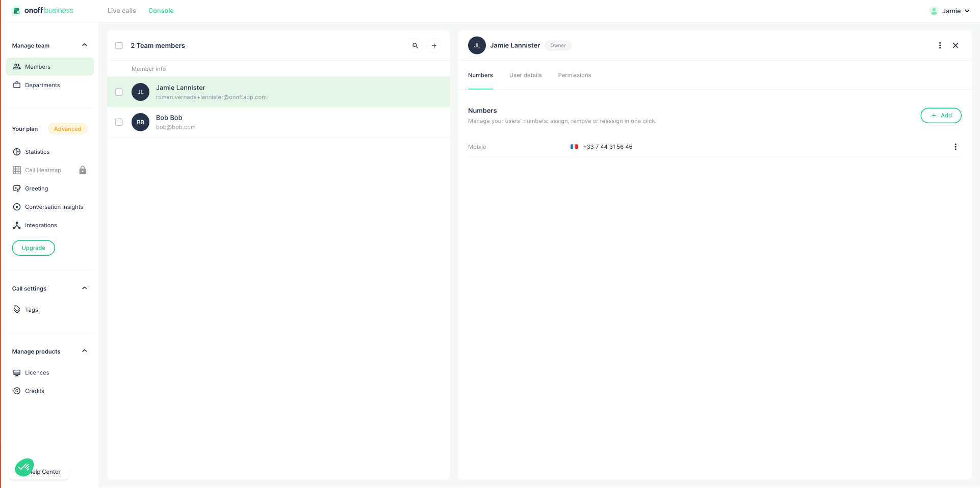Click the Jamie Lannister name in list
980x488 pixels.
180,88
